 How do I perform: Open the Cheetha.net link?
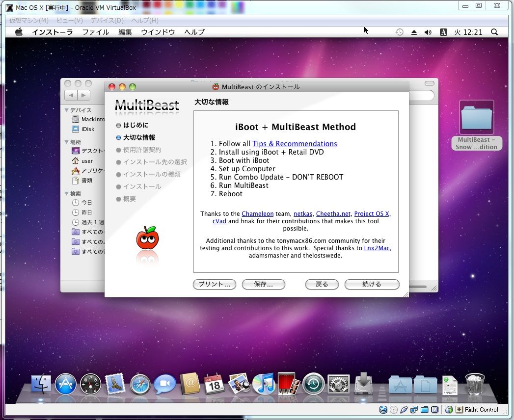(x=333, y=213)
